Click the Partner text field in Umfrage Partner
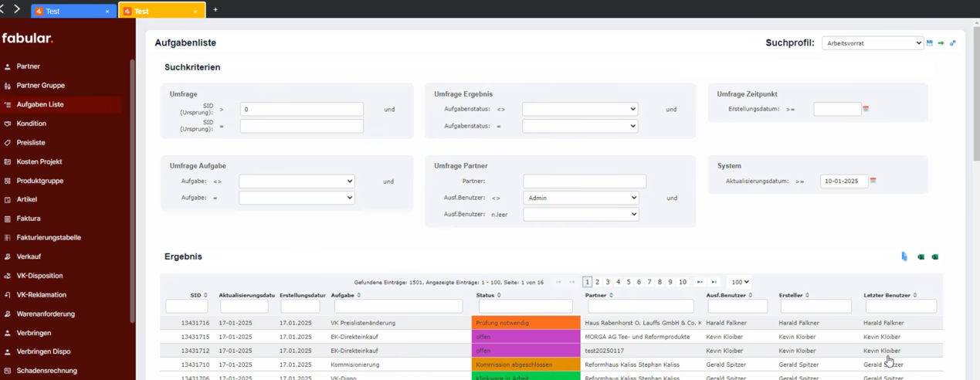 click(x=585, y=182)
